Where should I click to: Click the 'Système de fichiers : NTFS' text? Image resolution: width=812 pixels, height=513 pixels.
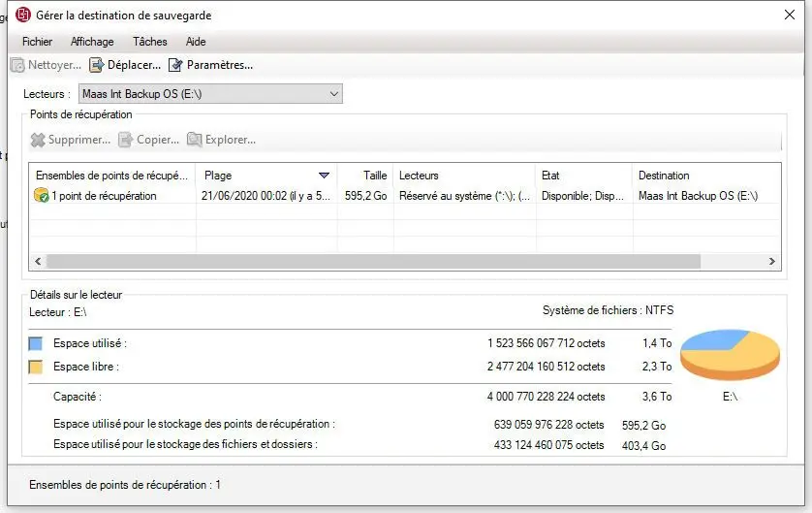pyautogui.click(x=608, y=310)
